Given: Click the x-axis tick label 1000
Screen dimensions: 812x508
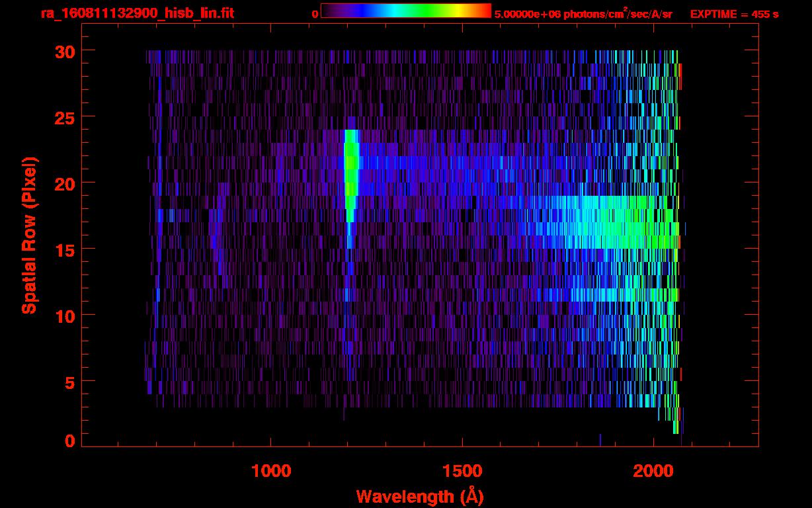Looking at the screenshot, I should (271, 471).
